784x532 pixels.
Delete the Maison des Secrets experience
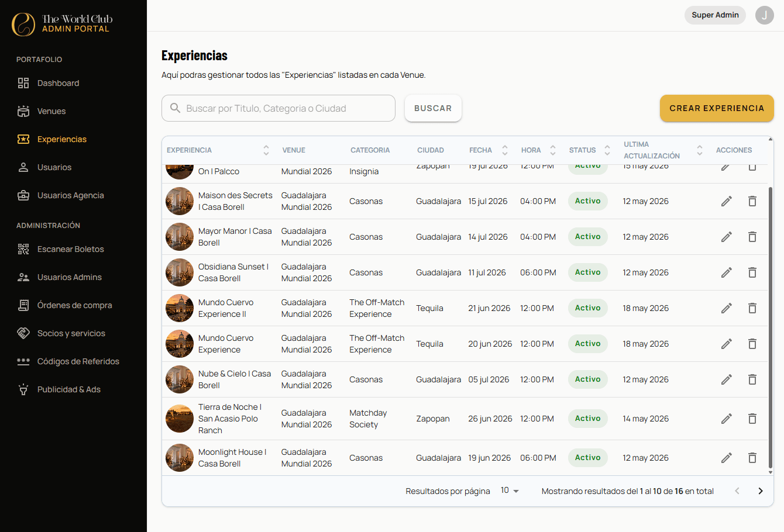[752, 201]
